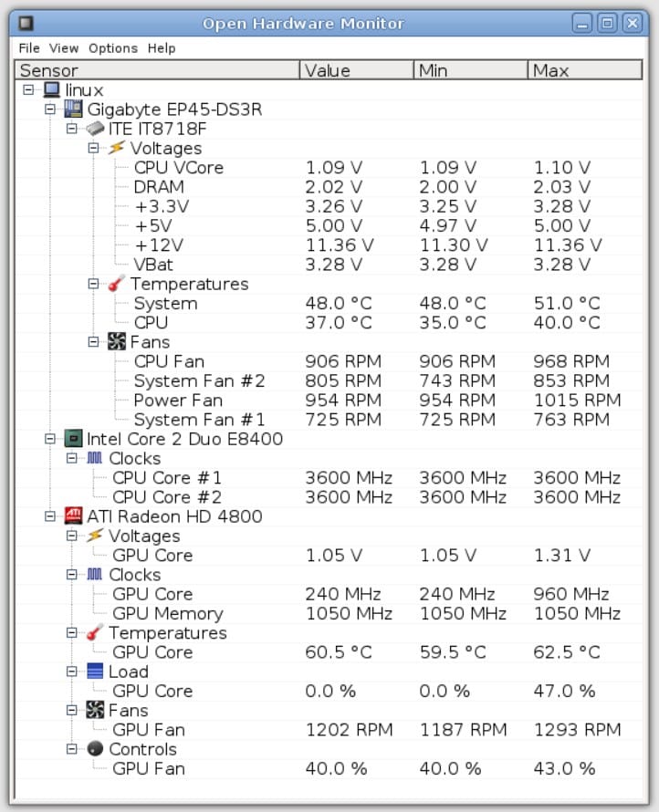Click the linux computer icon
Screen dimensions: 659x812
[52, 89]
